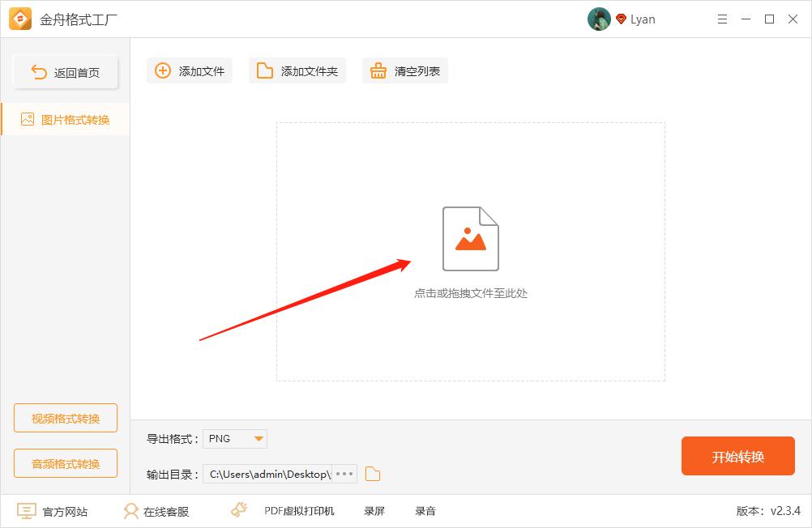
Task: Click 返回首页 to go back home
Action: 65,71
